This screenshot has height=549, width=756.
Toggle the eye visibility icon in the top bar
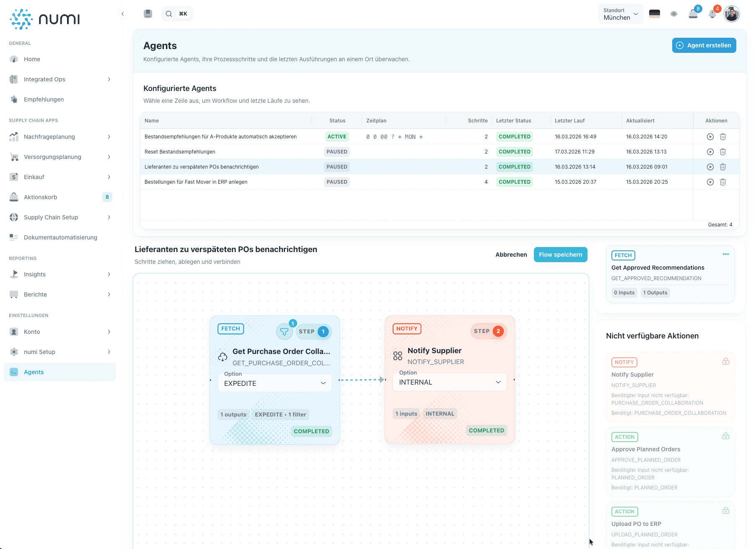pyautogui.click(x=674, y=14)
